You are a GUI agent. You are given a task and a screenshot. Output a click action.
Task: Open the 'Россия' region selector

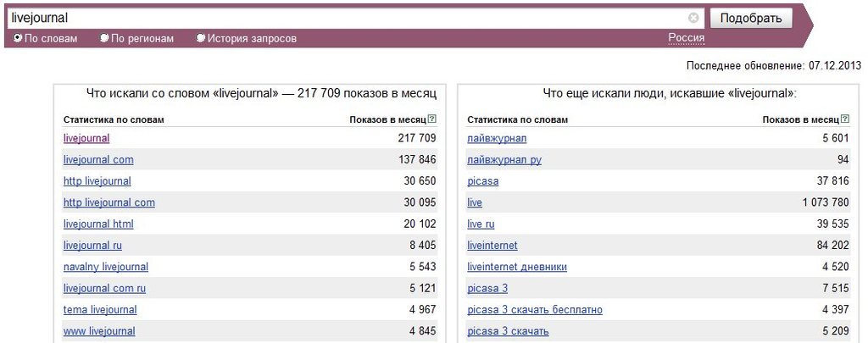(x=687, y=38)
